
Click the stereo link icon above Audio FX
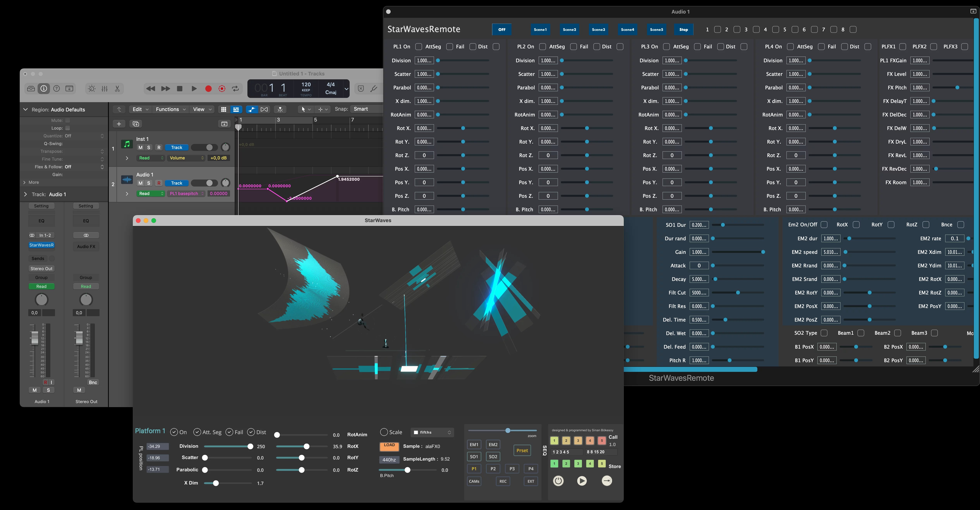86,235
